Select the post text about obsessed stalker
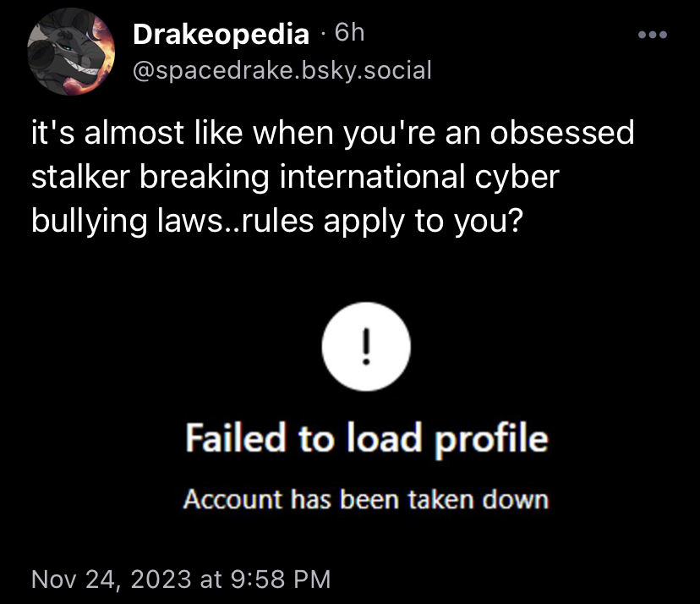700x604 pixels. point(332,177)
